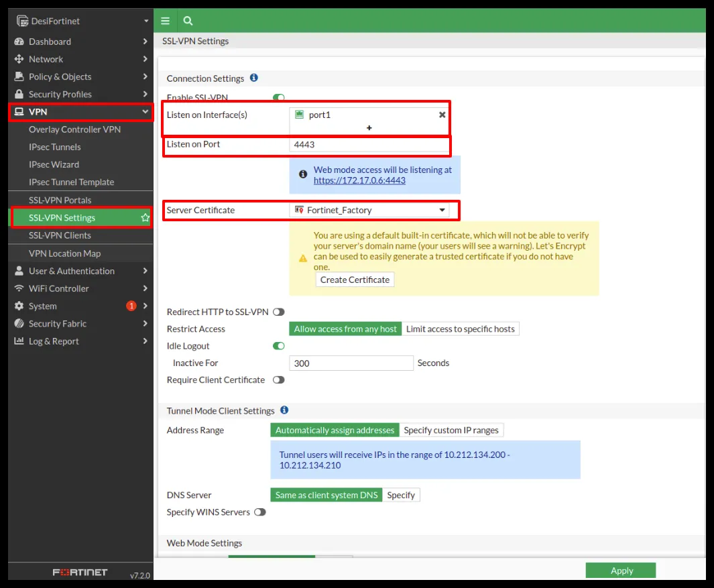Add an interface with the plus icon
714x588 pixels.
point(369,128)
